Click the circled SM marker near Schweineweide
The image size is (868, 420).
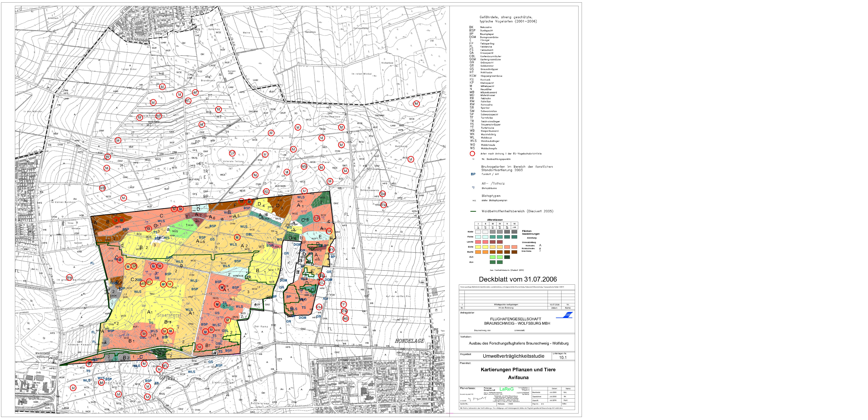382,194
